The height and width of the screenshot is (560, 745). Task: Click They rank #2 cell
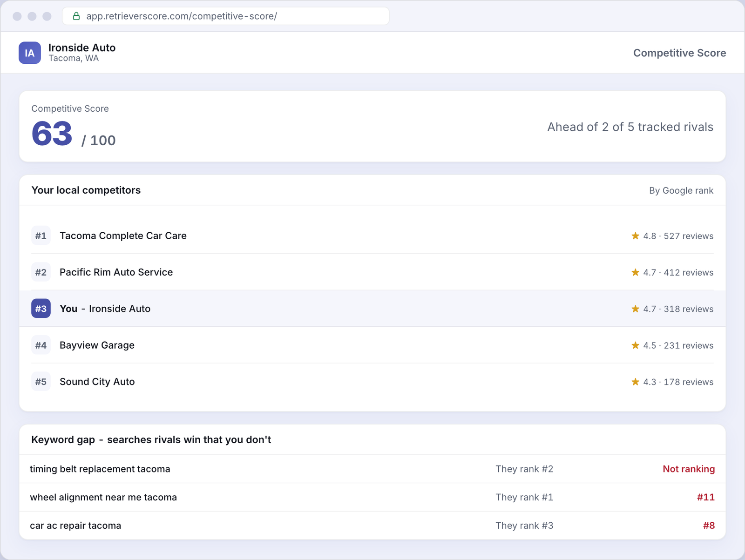pos(524,469)
